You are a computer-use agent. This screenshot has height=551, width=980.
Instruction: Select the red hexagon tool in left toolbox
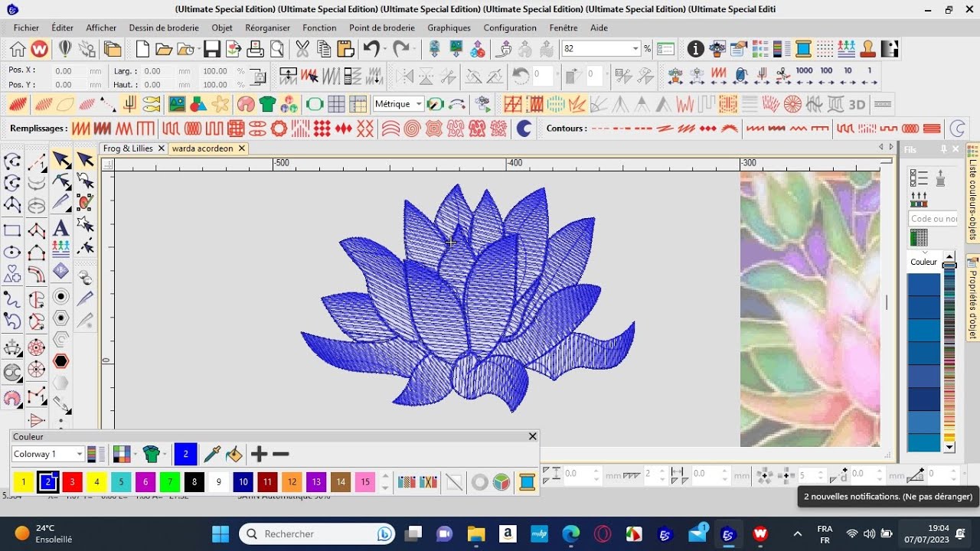pyautogui.click(x=61, y=360)
